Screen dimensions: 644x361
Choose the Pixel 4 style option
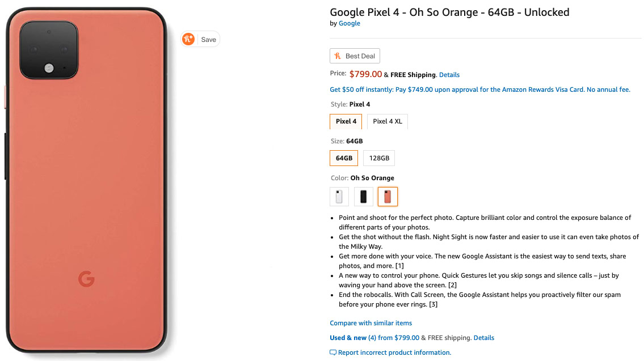pos(346,121)
